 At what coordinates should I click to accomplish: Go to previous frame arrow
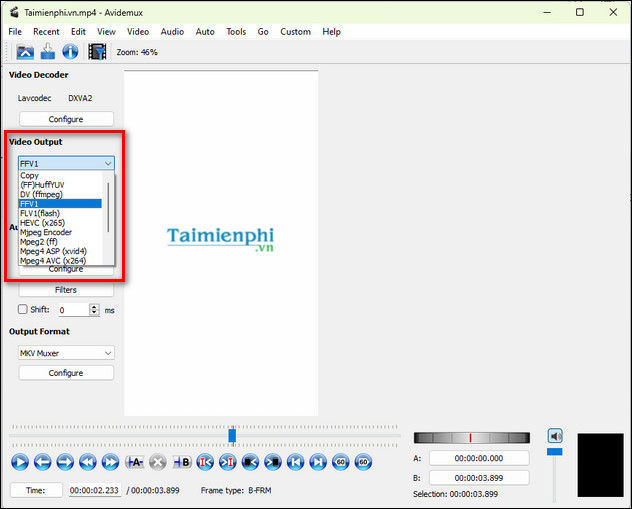42,462
